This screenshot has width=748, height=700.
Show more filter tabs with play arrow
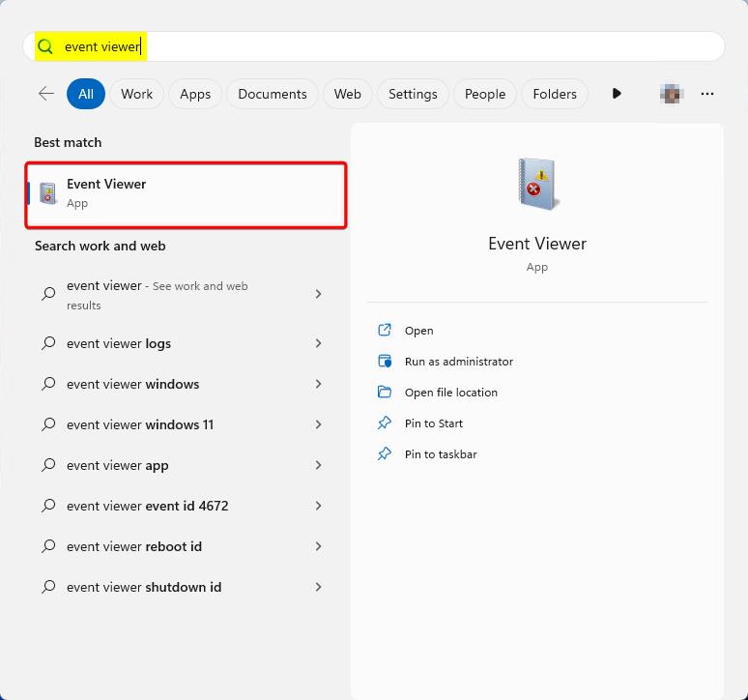(x=617, y=94)
